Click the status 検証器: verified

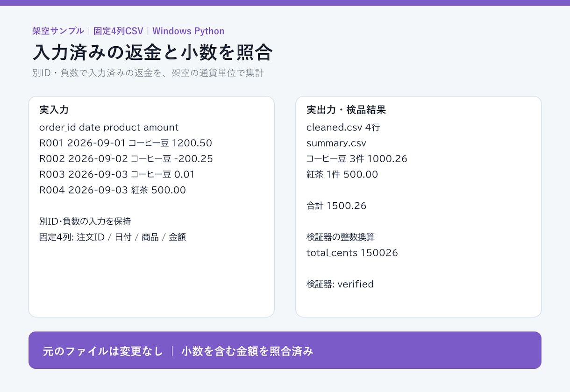coord(340,284)
